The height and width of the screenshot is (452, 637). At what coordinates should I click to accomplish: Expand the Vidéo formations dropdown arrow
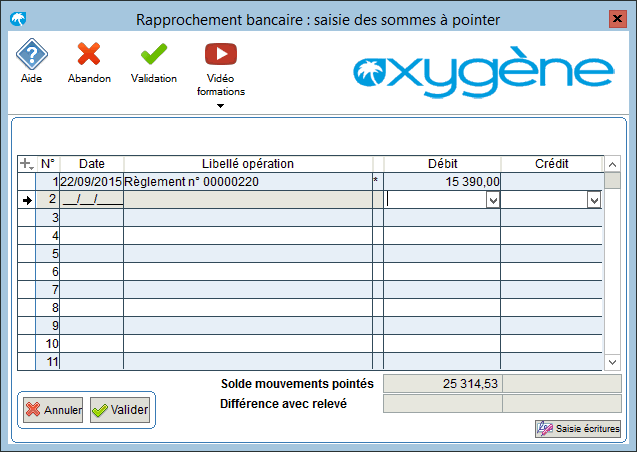(221, 106)
